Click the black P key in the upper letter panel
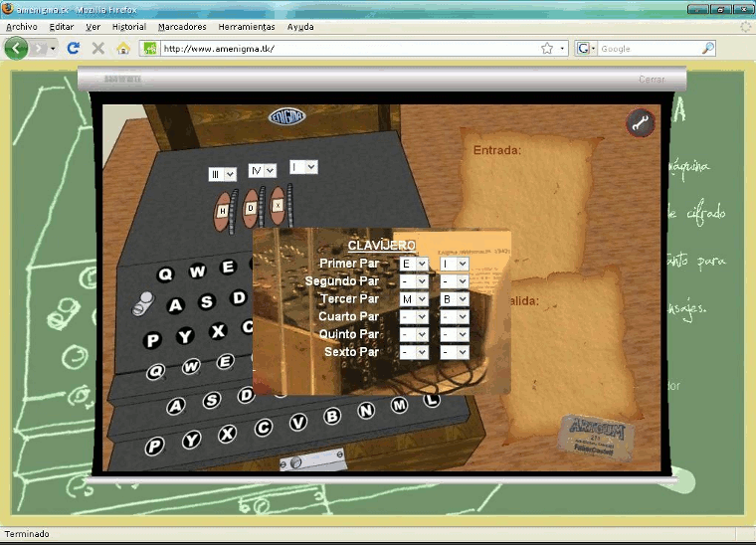756x545 pixels. point(152,340)
